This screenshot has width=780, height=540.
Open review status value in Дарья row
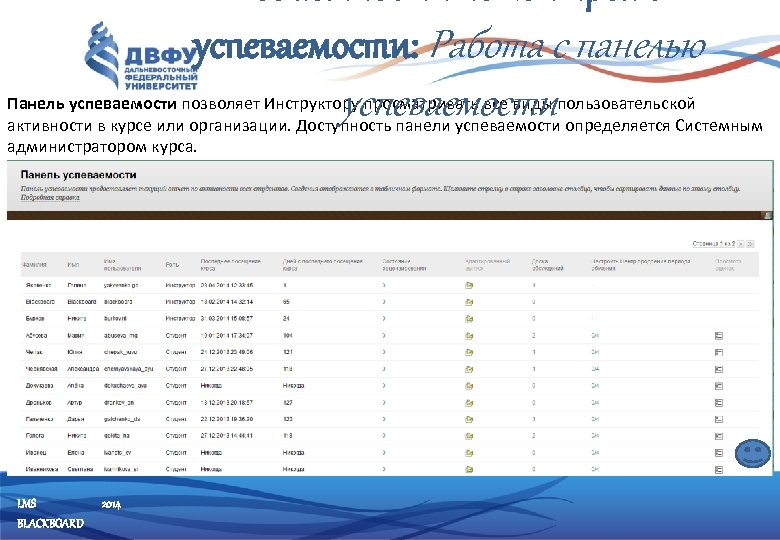coord(384,419)
